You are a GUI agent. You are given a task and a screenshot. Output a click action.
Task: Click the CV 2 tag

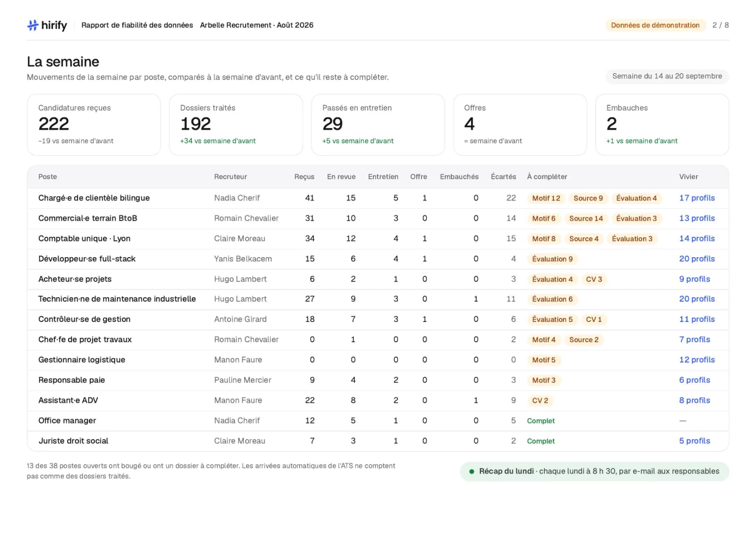pos(540,401)
